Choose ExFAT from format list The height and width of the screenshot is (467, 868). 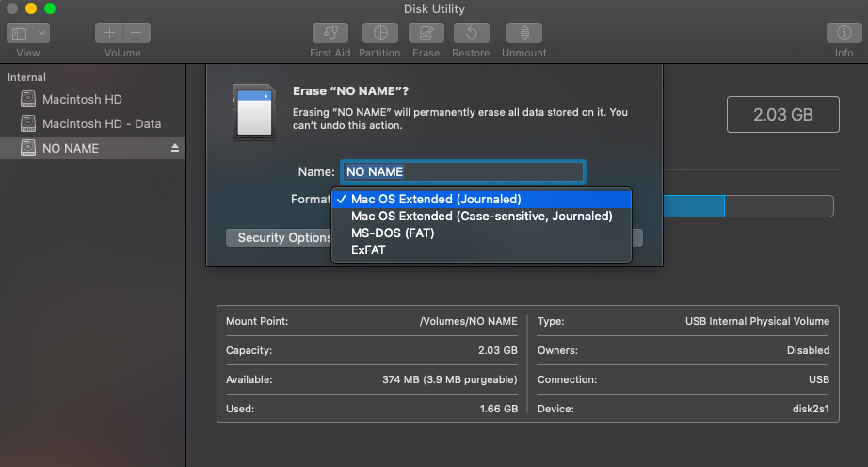click(x=368, y=250)
